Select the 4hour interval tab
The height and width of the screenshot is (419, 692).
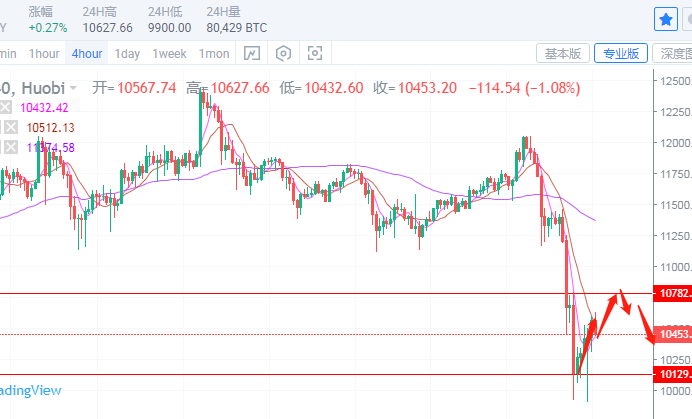tap(87, 54)
